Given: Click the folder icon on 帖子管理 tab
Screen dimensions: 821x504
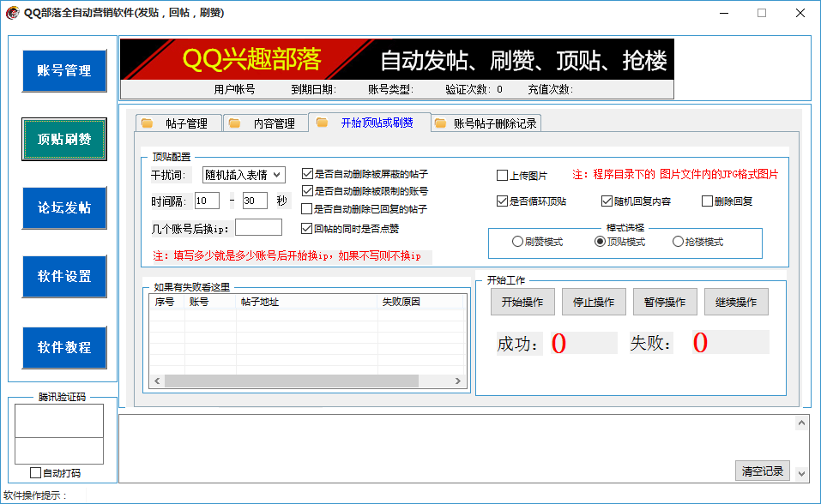Looking at the screenshot, I should (x=147, y=123).
